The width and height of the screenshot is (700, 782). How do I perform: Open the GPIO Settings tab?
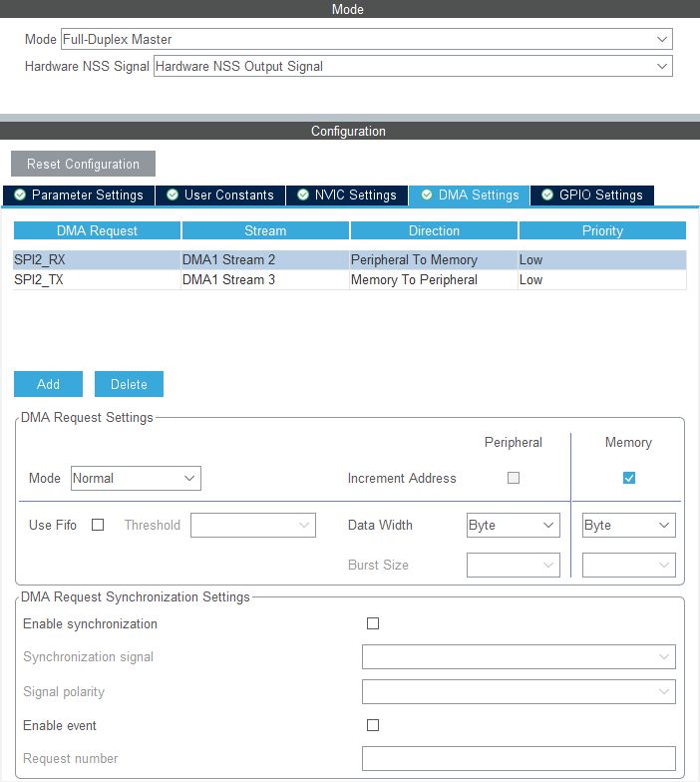click(x=592, y=195)
